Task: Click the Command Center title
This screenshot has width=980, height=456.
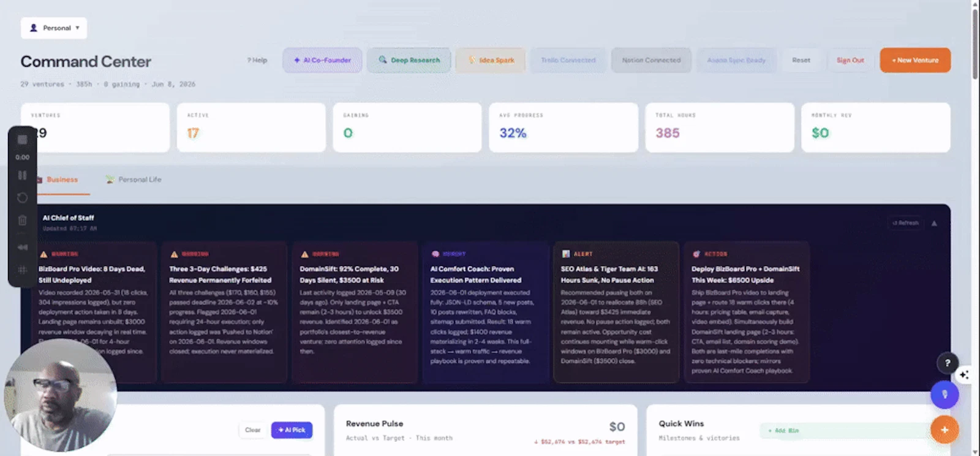Action: coord(86,62)
